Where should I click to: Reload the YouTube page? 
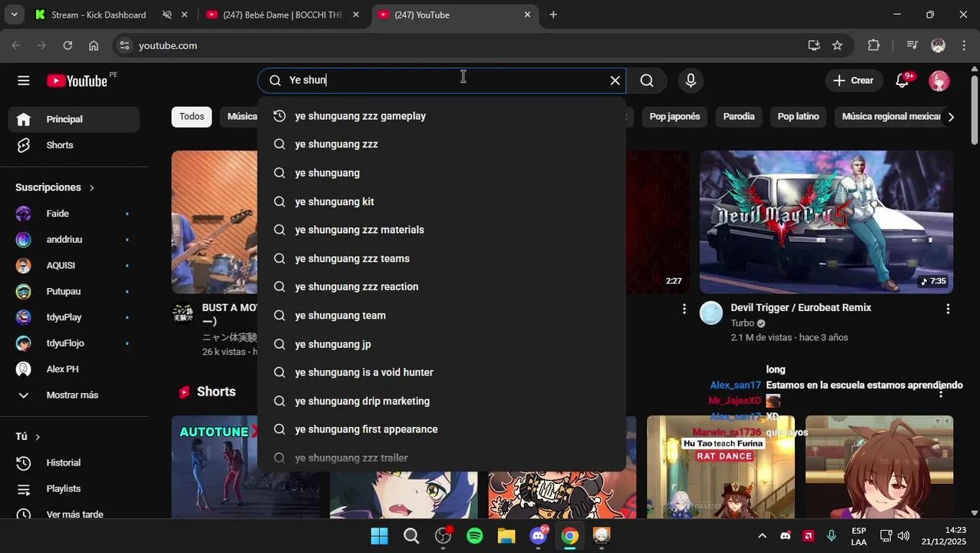click(68, 45)
